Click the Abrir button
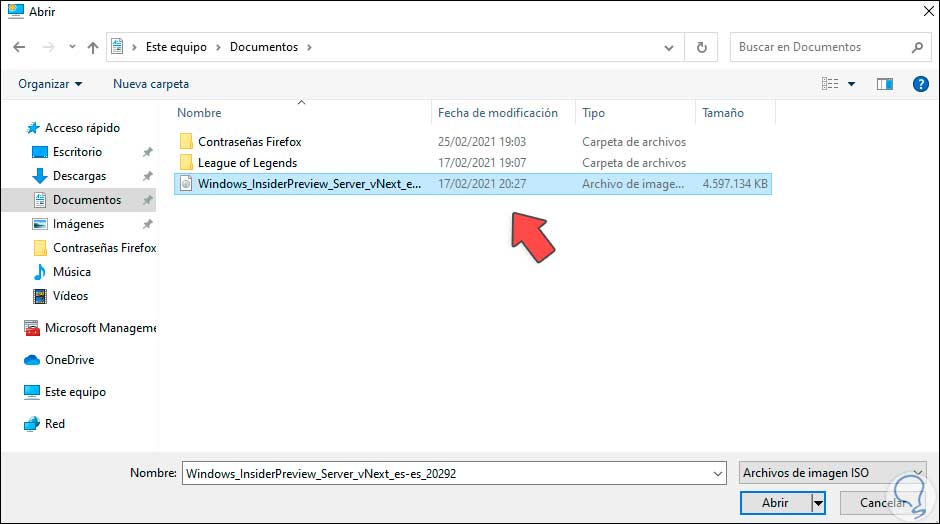 775,502
